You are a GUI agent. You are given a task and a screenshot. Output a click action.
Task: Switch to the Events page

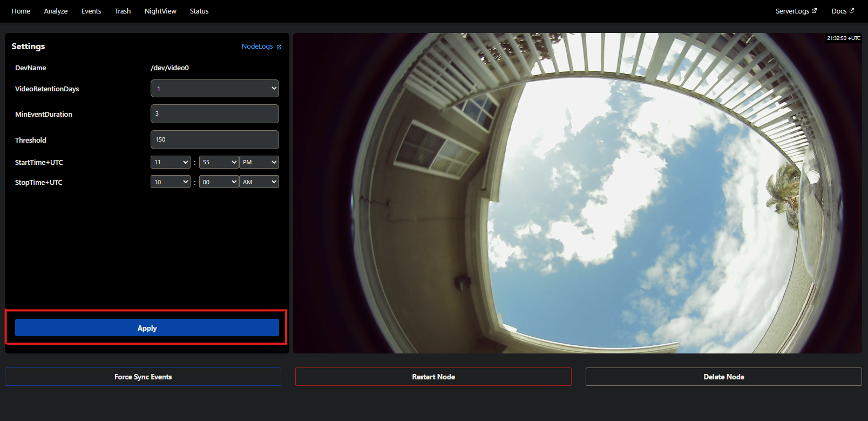coord(91,11)
